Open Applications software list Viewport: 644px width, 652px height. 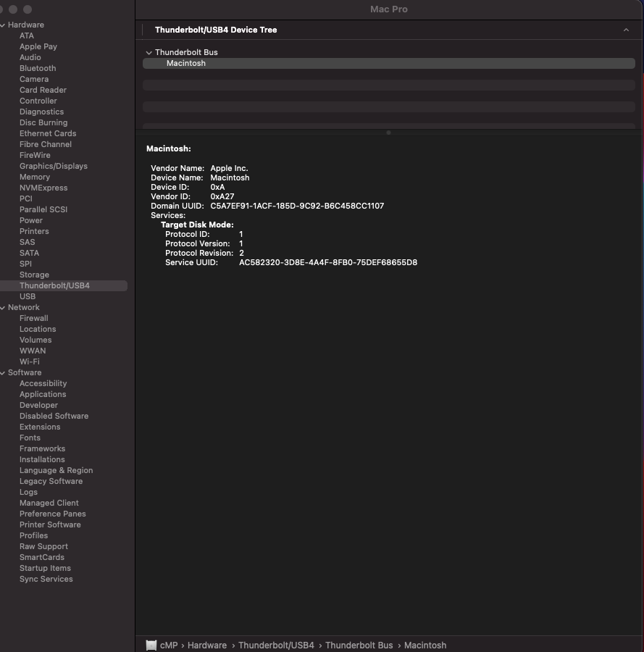pos(43,394)
